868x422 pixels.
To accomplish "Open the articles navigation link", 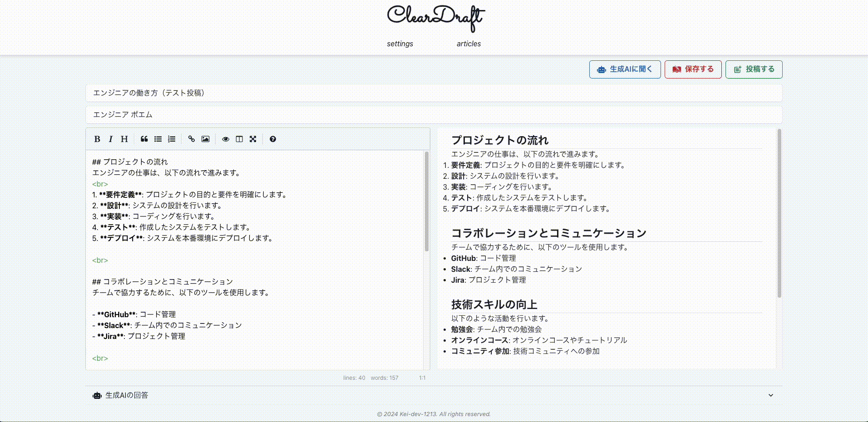I will (469, 44).
